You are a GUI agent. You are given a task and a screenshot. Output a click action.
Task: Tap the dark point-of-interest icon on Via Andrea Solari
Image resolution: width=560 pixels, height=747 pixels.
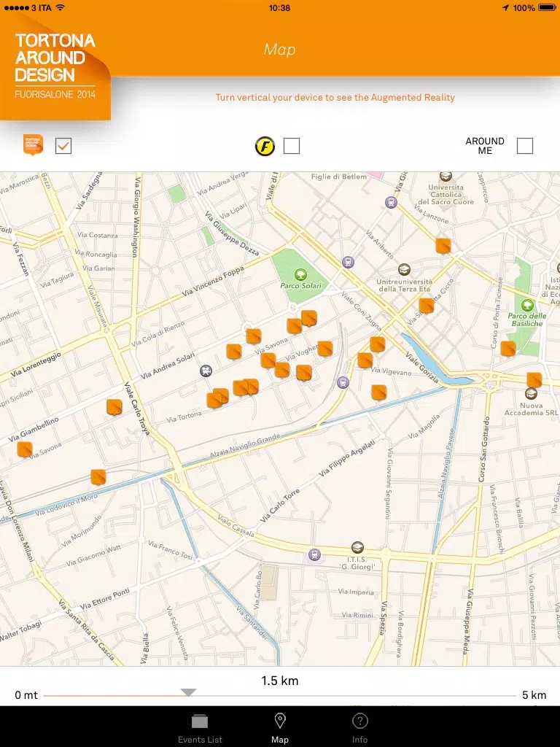(206, 371)
